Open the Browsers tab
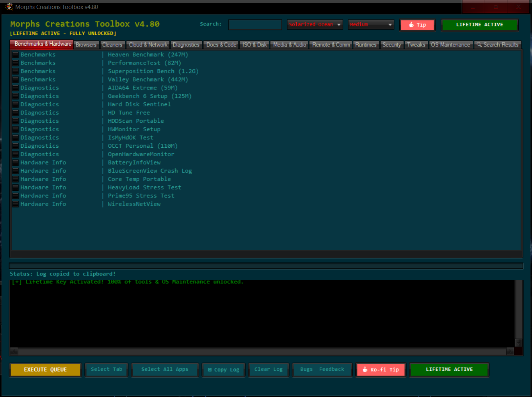532x397 pixels. click(86, 45)
